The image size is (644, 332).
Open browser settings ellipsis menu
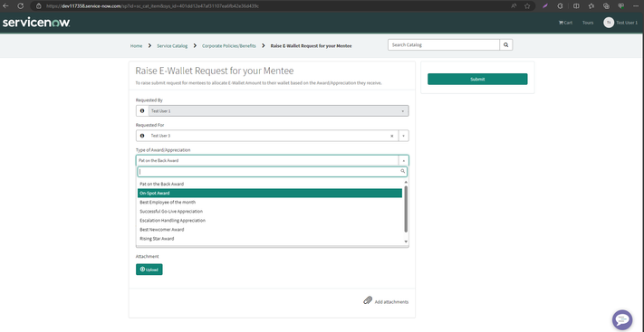pyautogui.click(x=636, y=6)
